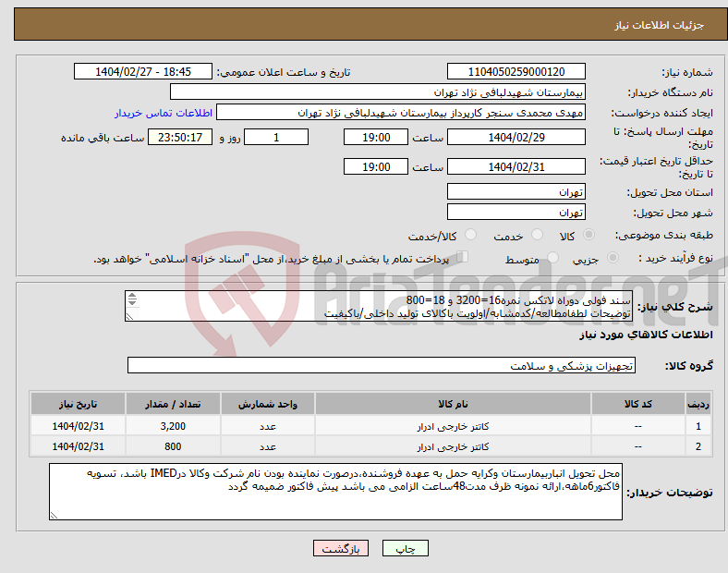Click the remaining time field 23:50:17
The height and width of the screenshot is (573, 728).
180,138
